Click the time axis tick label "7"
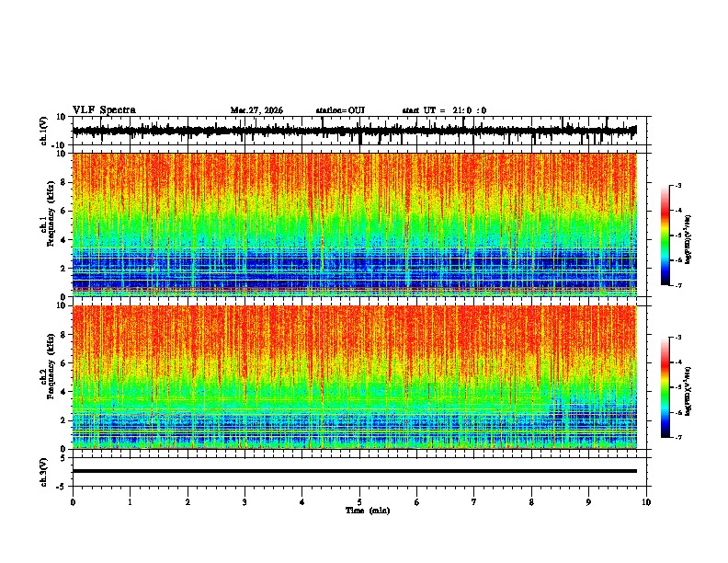 click(x=474, y=502)
